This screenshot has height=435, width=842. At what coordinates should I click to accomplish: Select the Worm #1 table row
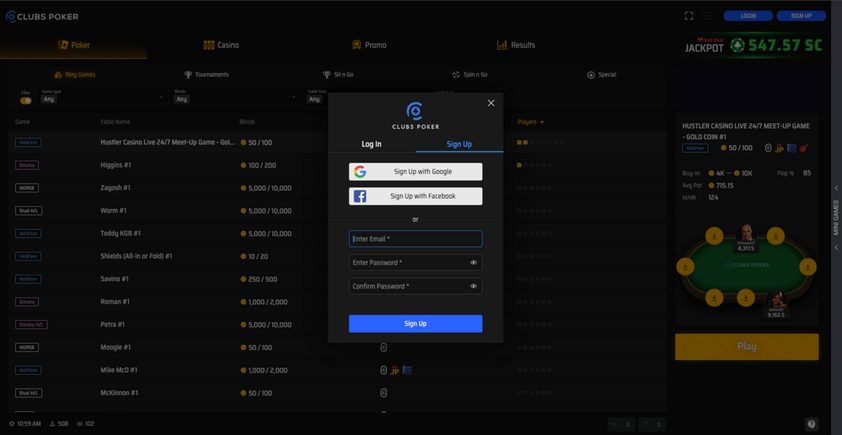[337, 211]
